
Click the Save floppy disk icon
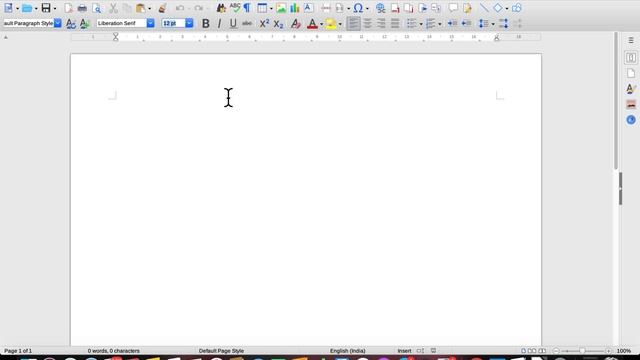click(x=46, y=8)
